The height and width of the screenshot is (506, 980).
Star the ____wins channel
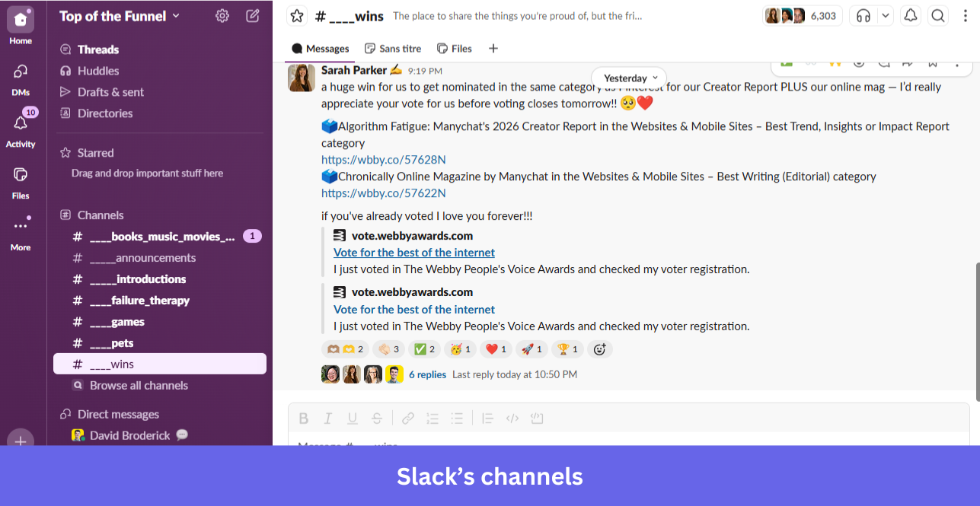(x=297, y=15)
